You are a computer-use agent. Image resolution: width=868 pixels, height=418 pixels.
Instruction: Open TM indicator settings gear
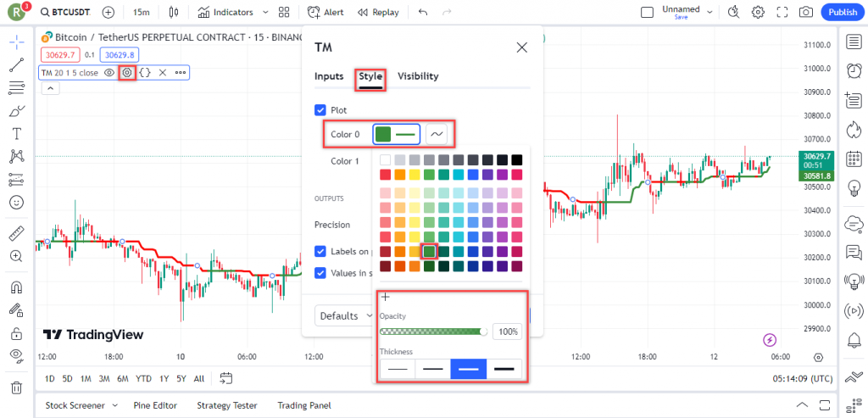coord(127,73)
